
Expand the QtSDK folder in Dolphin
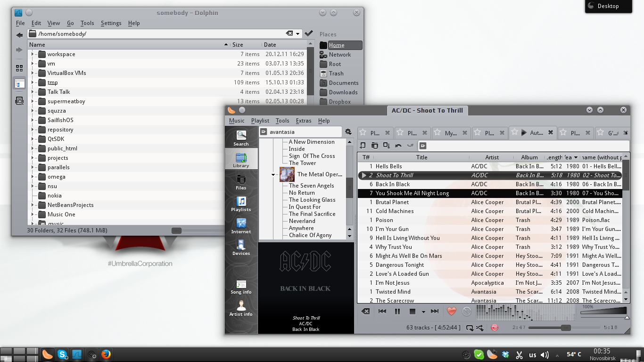click(33, 139)
